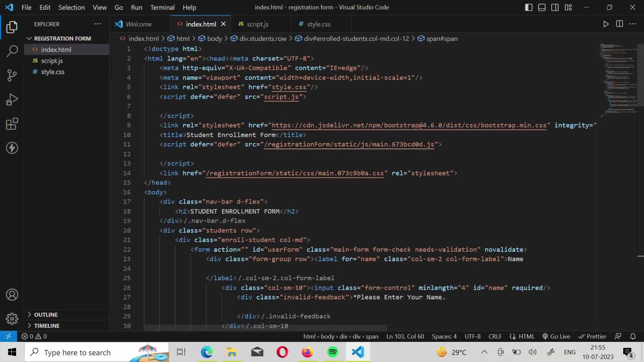Viewport: 644px width, 362px height.
Task: Open editor More Actions ellipsis
Action: tap(633, 24)
